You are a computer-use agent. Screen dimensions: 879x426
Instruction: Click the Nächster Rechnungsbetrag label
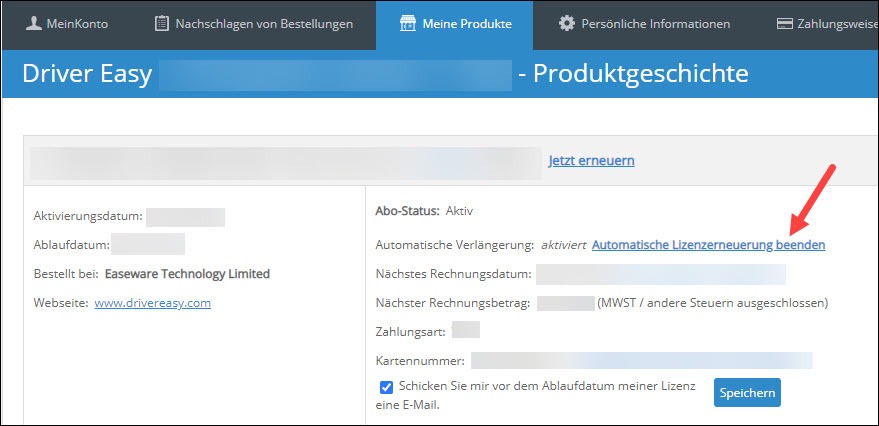[x=452, y=303]
